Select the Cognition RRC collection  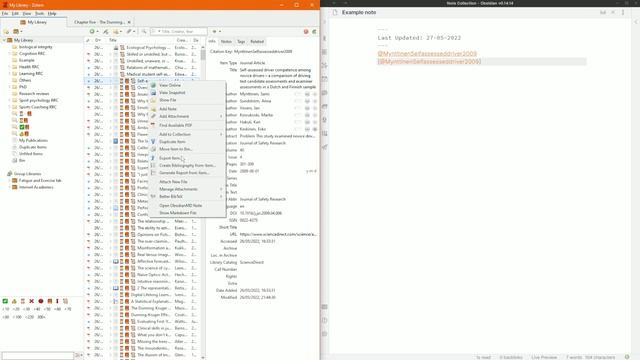[32, 53]
